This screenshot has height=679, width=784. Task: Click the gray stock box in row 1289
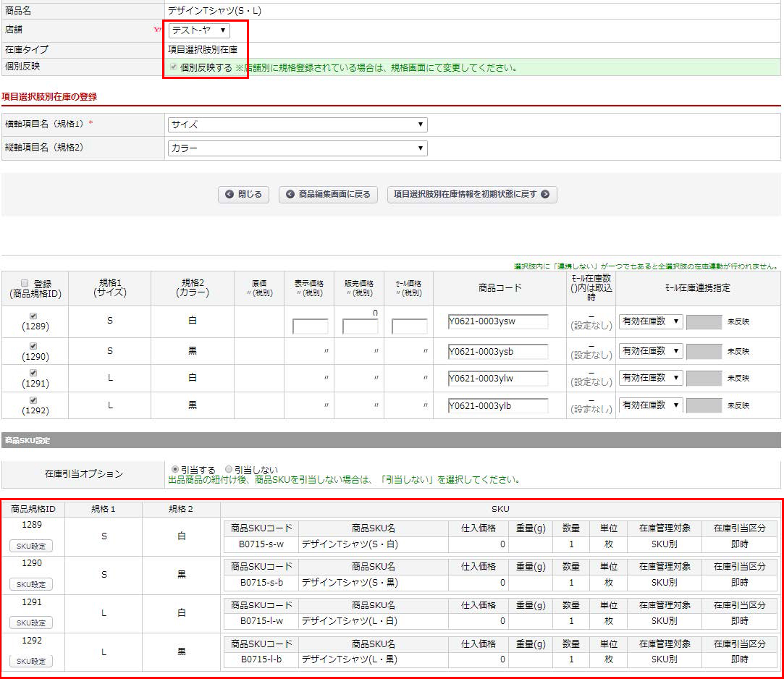[x=704, y=322]
